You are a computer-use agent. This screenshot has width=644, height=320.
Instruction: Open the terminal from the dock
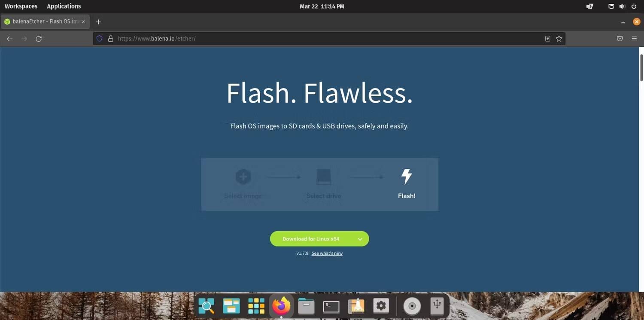pyautogui.click(x=330, y=305)
